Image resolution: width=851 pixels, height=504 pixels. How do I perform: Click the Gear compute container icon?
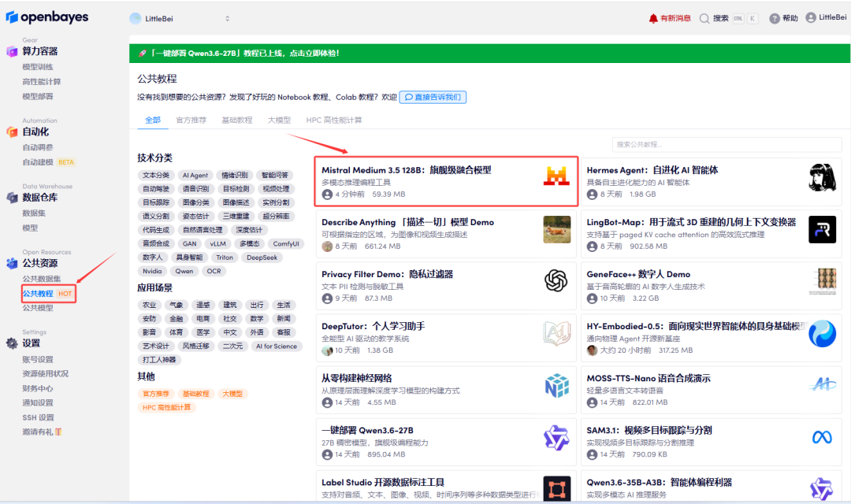coord(12,51)
